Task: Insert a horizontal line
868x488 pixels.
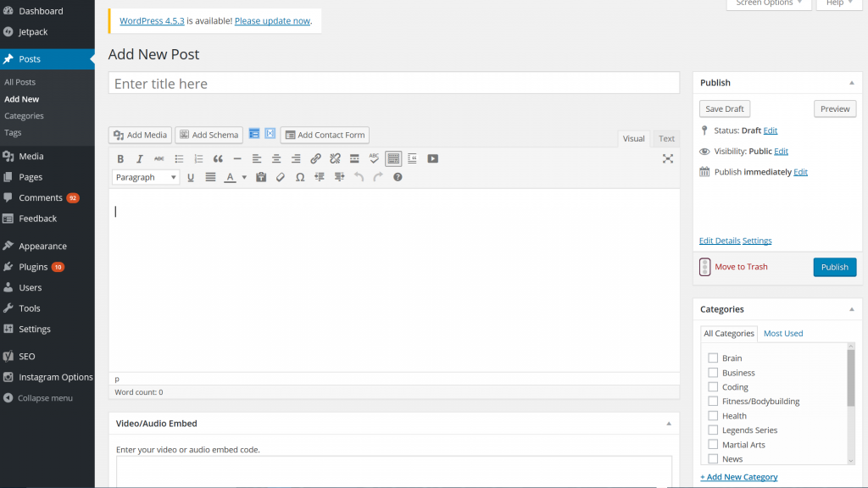Action: (237, 158)
